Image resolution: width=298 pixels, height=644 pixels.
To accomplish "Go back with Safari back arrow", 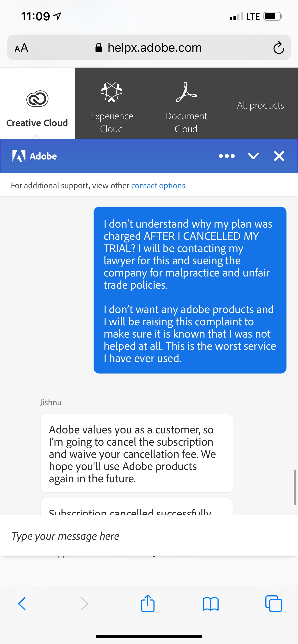I will pos(22,604).
